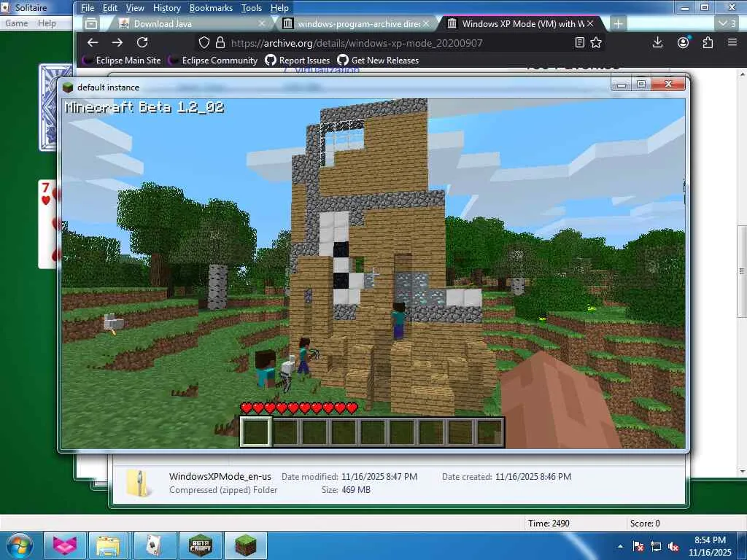Open Firefox account icon

coord(683,42)
